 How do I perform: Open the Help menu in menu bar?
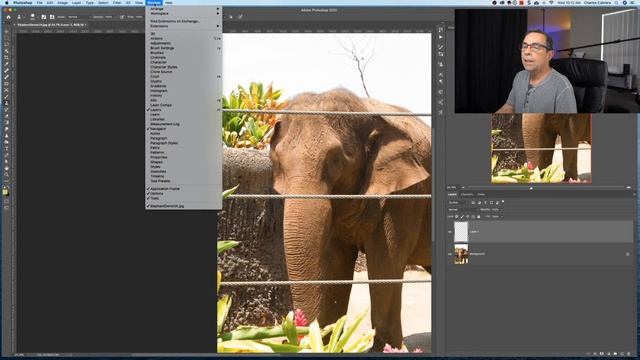coord(169,2)
